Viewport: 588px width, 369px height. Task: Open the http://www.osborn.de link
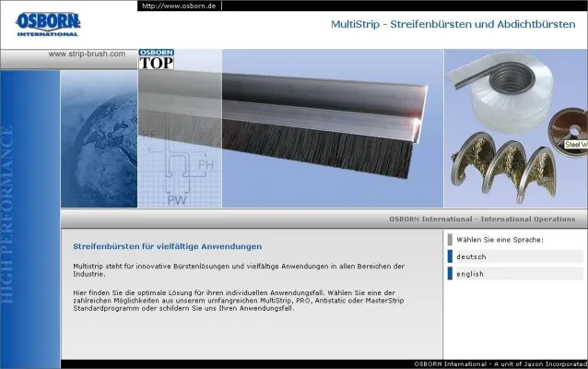(179, 6)
